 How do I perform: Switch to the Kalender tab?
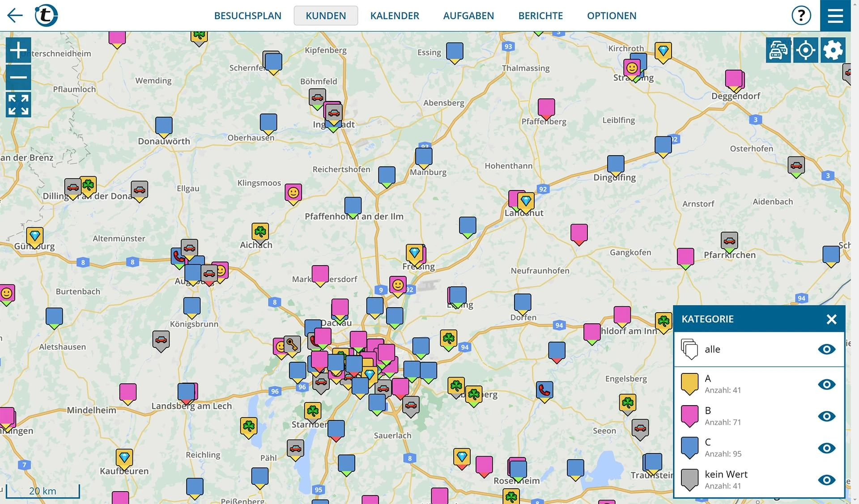(x=395, y=16)
